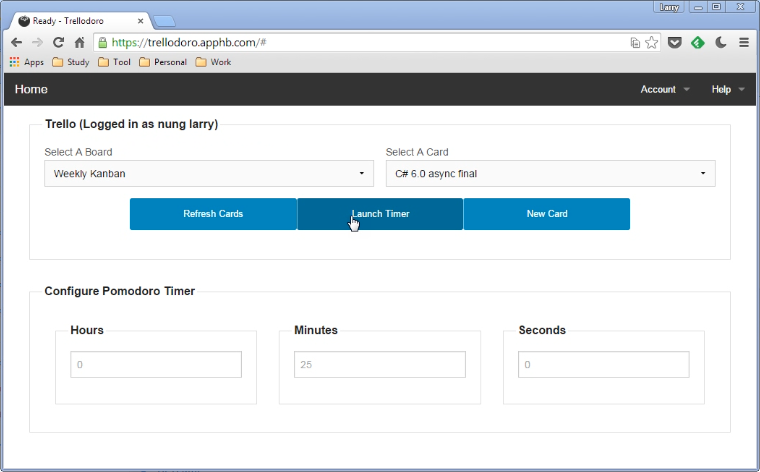Expand the Select A Card dropdown
Screen dimensions: 760x472
click(x=551, y=173)
